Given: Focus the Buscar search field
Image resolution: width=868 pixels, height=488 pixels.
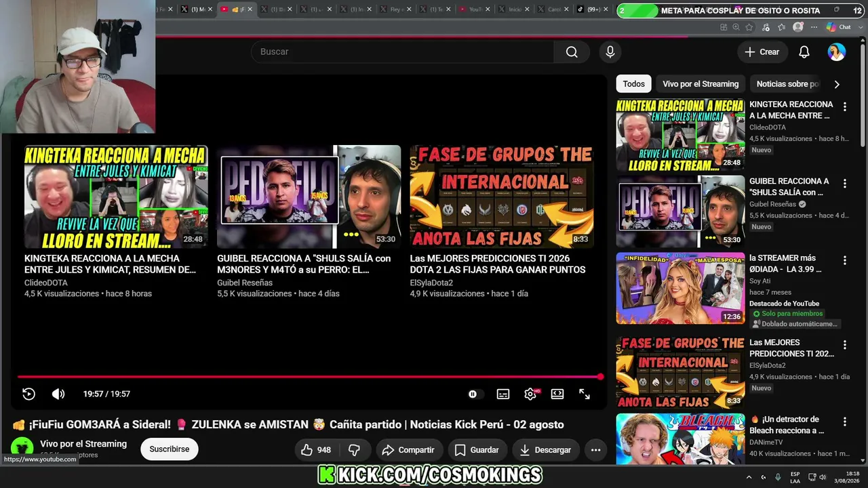Looking at the screenshot, I should point(403,52).
